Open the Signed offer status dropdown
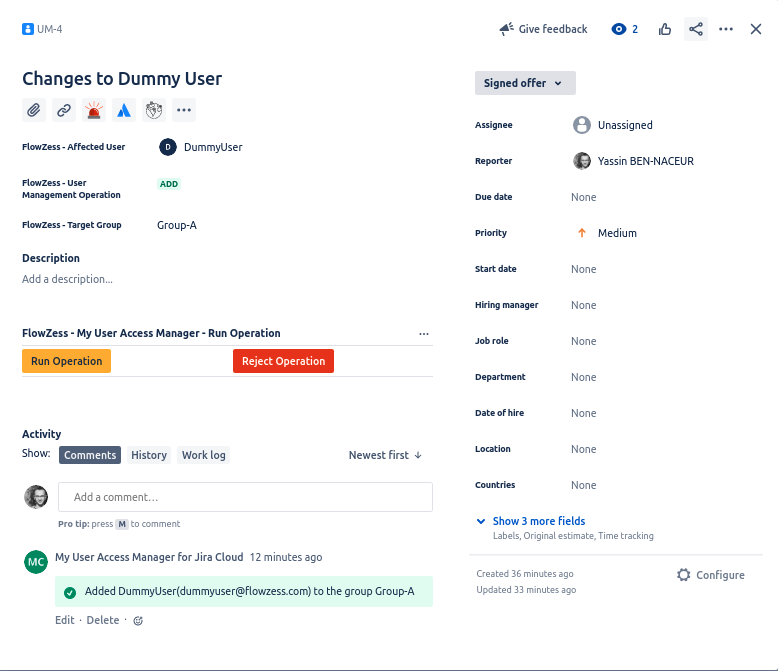The height and width of the screenshot is (671, 778). 525,83
